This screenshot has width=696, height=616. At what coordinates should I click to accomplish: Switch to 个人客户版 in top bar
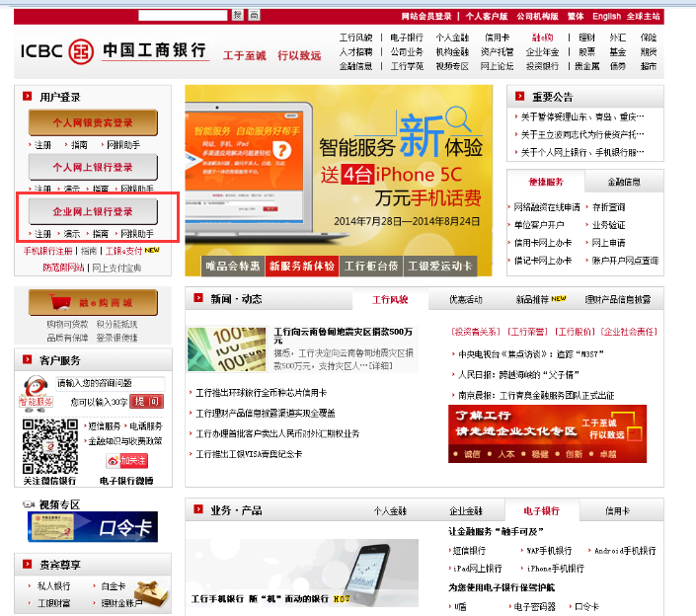tap(487, 17)
